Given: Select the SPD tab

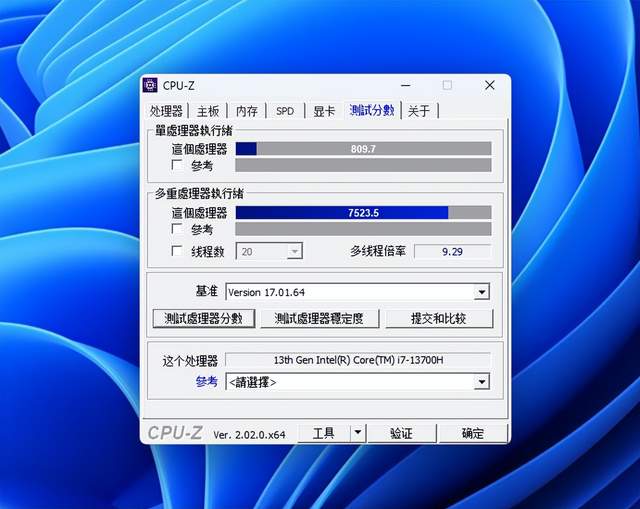Looking at the screenshot, I should (285, 111).
